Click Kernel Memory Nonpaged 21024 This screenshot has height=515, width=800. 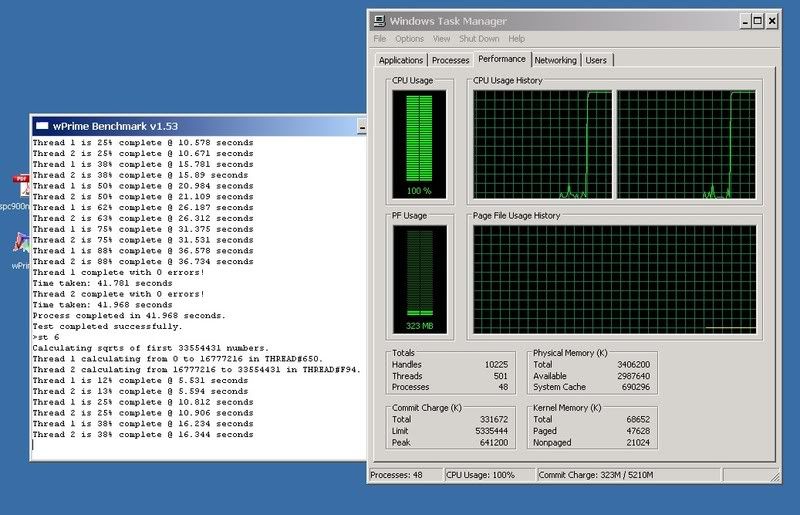click(x=638, y=443)
